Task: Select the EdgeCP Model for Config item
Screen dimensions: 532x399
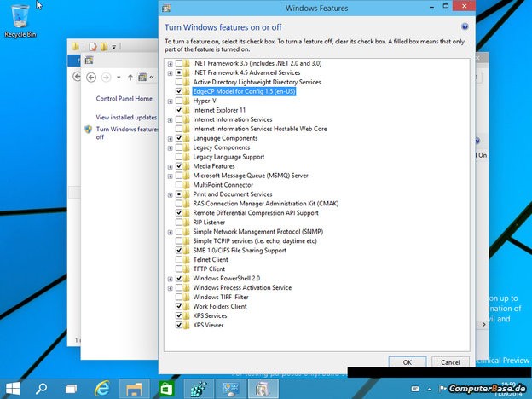Action: (244, 91)
